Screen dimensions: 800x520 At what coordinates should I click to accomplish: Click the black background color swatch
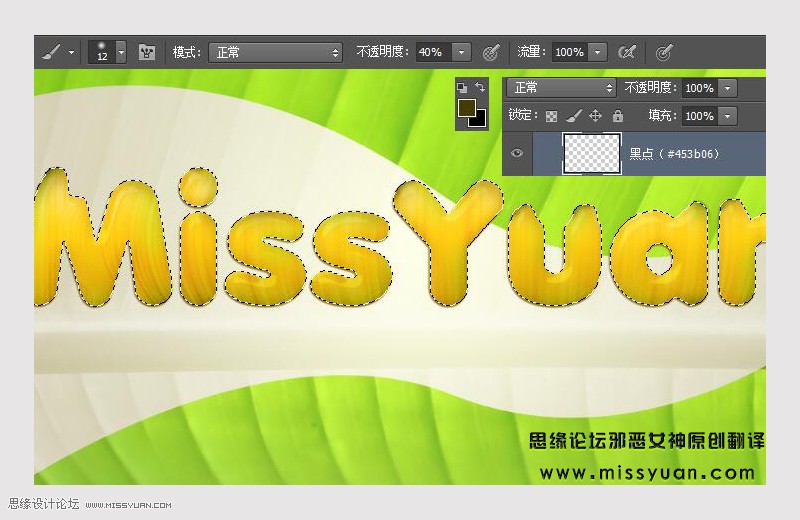(478, 119)
